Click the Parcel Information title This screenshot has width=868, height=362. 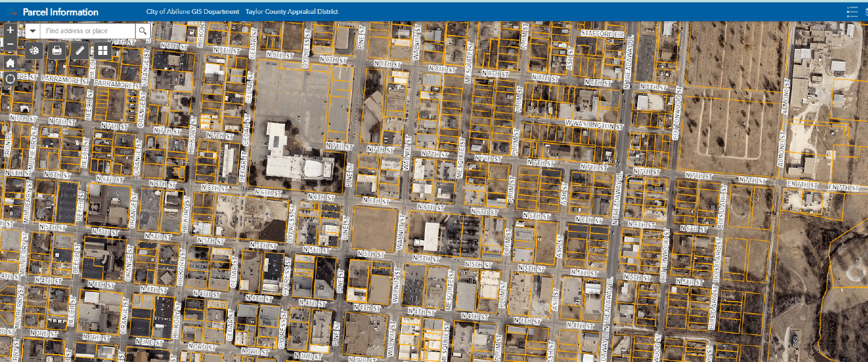click(60, 11)
